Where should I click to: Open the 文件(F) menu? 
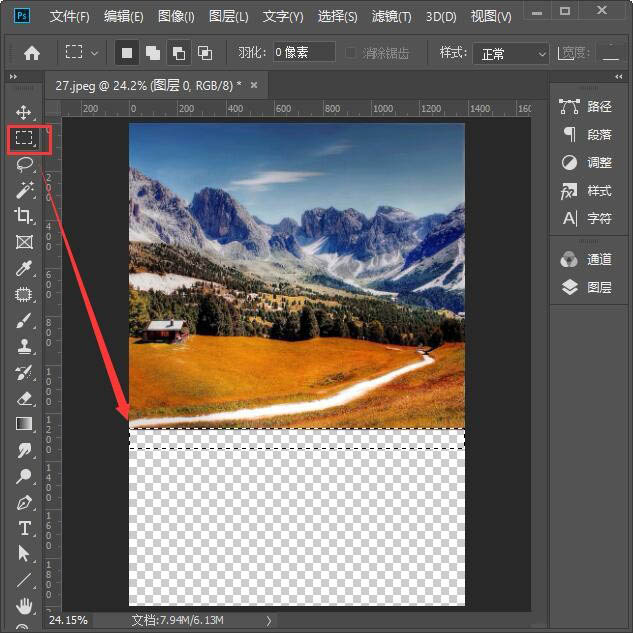pos(69,17)
